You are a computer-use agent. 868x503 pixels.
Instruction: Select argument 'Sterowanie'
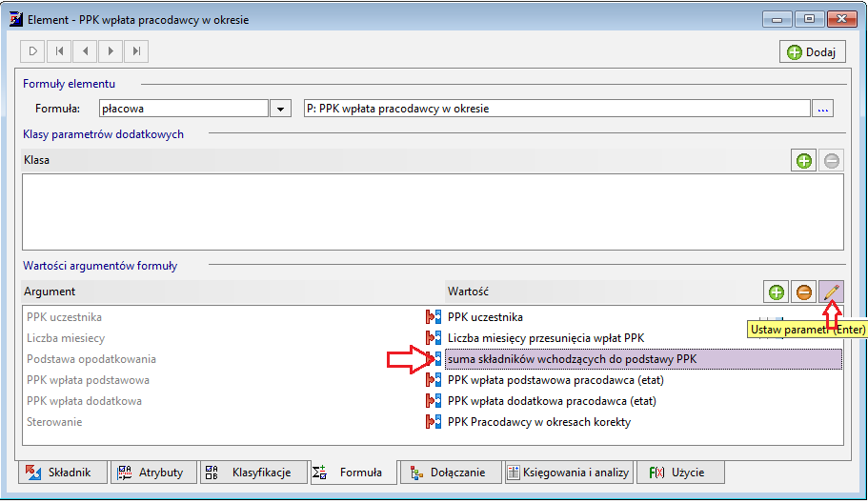click(54, 422)
